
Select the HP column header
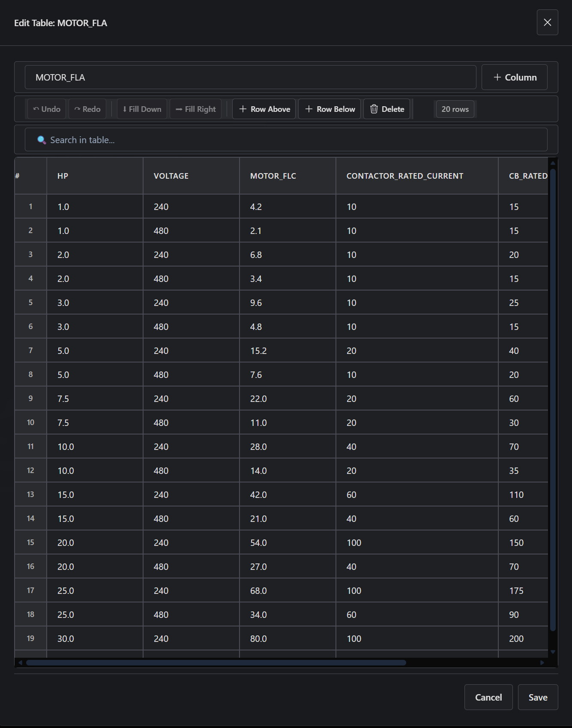[95, 176]
